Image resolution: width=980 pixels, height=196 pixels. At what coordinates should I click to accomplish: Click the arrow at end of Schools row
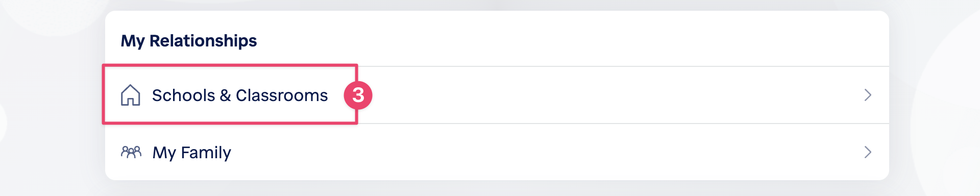point(868,95)
